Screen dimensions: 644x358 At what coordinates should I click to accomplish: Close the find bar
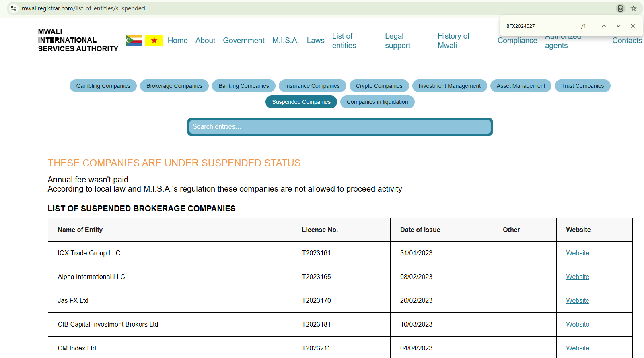[x=633, y=26]
